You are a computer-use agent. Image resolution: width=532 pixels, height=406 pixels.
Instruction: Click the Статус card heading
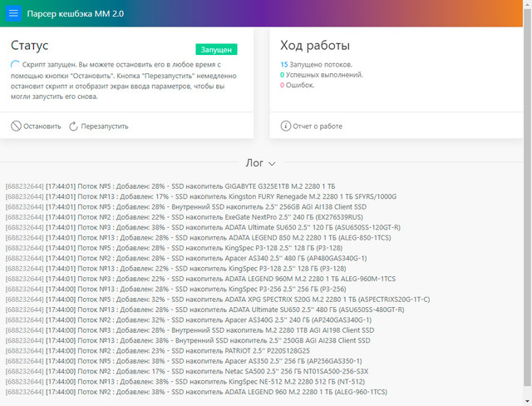(x=30, y=45)
